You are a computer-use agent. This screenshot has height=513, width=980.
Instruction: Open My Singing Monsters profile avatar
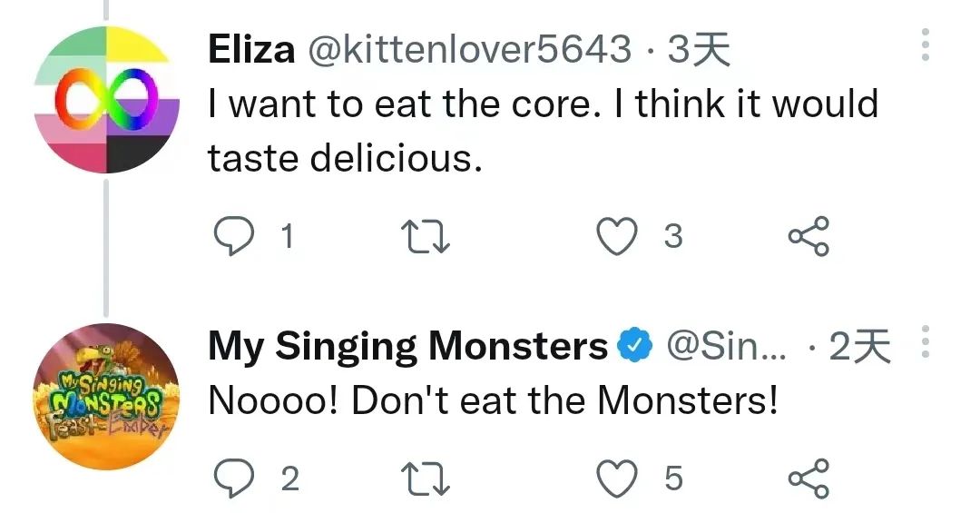pos(106,397)
